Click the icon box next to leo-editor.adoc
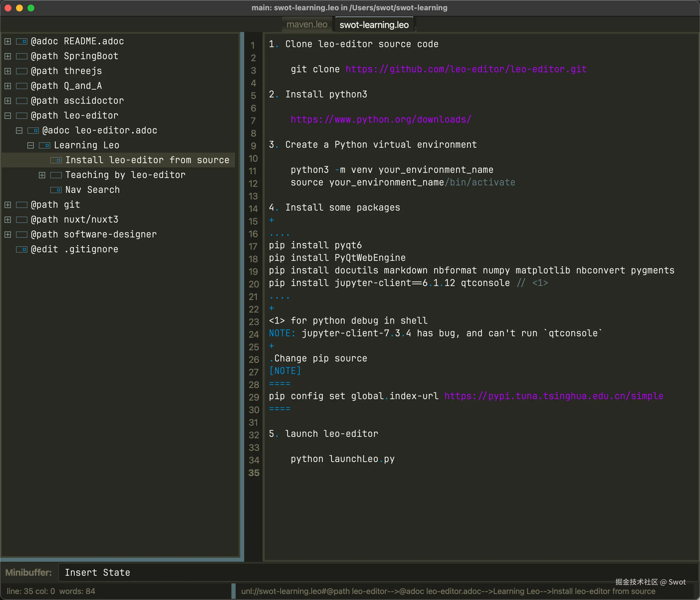Screen dimensions: 700x600 pyautogui.click(x=33, y=131)
